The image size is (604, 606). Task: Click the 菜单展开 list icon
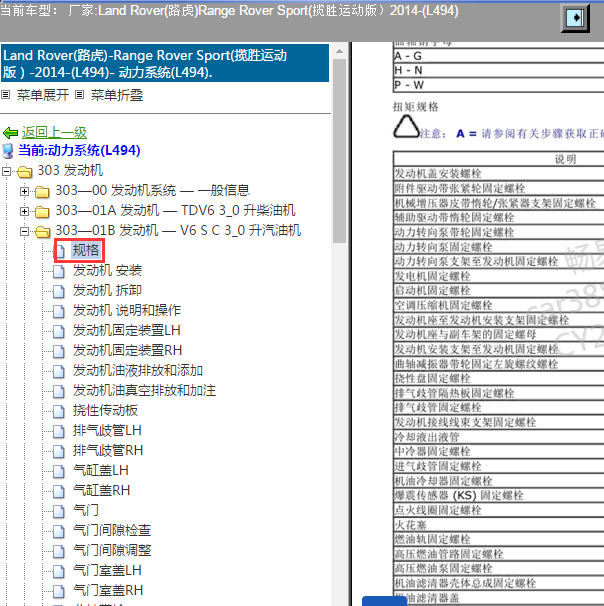point(5,94)
